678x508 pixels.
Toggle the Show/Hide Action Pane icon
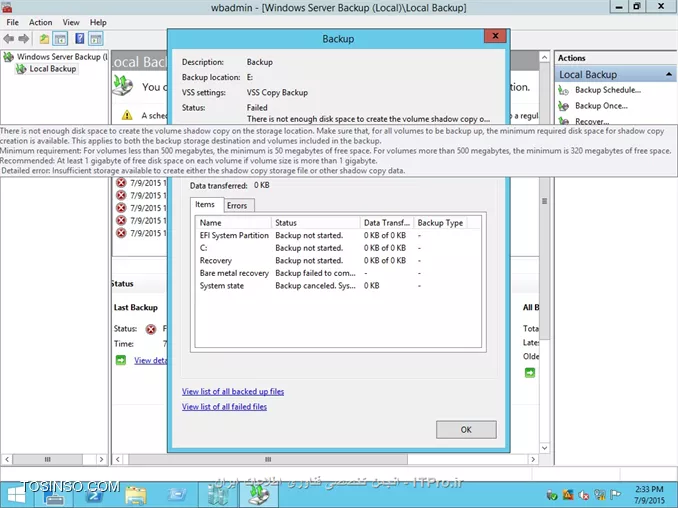(x=96, y=39)
